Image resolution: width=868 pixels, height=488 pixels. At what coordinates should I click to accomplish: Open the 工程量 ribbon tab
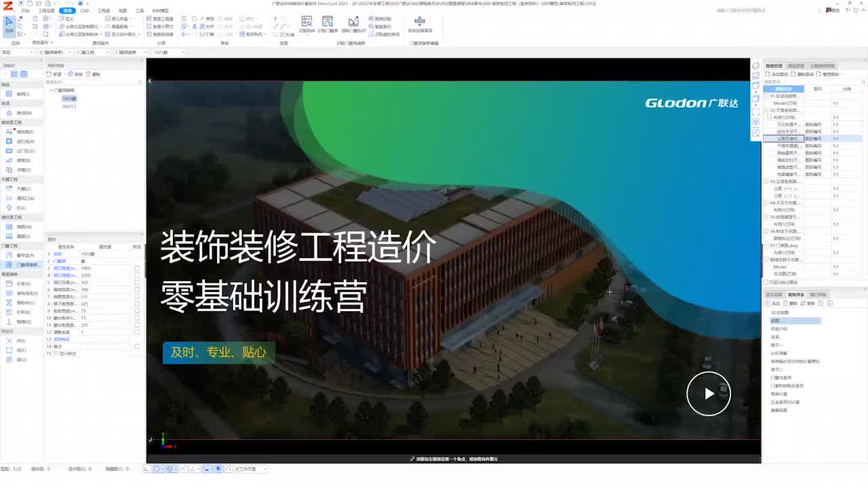(x=103, y=11)
